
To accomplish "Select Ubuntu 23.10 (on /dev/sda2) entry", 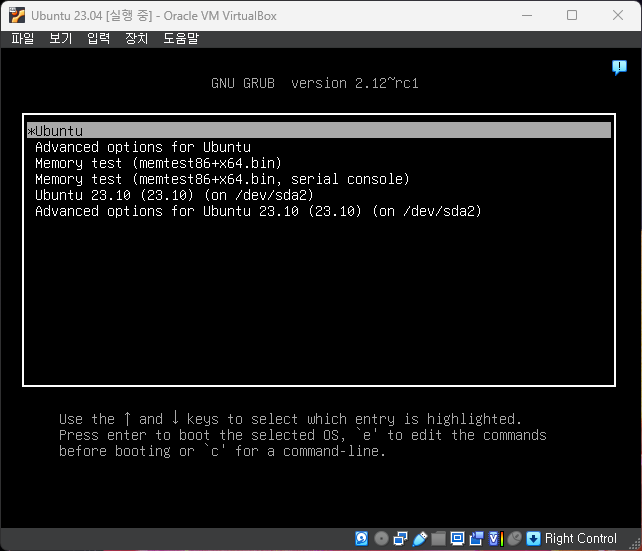I will [174, 195].
